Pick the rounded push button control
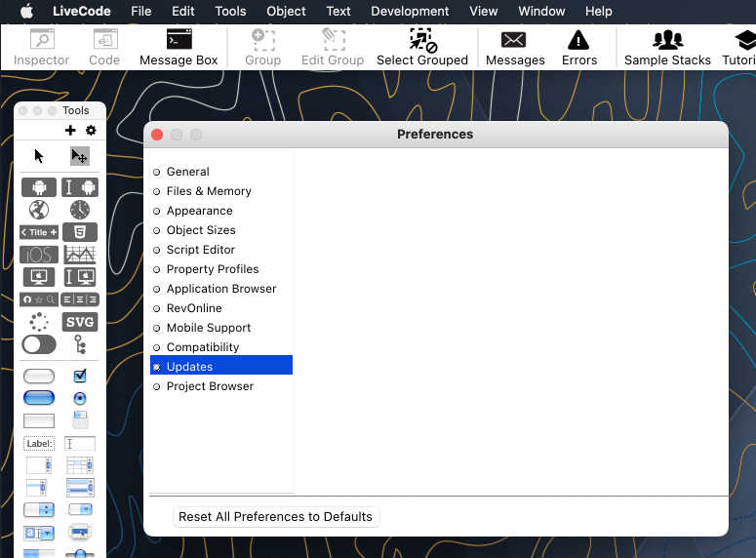Viewport: 756px width, 558px height. (39, 377)
